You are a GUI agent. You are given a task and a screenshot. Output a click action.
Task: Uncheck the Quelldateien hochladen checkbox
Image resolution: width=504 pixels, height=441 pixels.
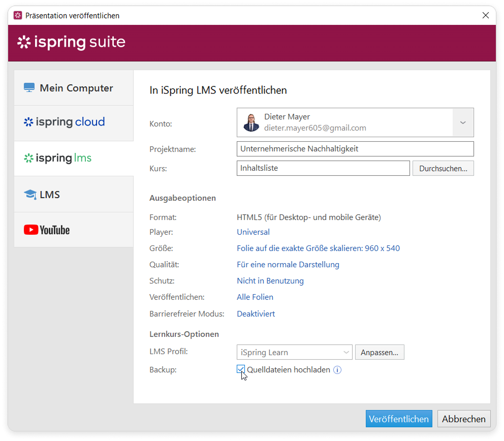241,369
